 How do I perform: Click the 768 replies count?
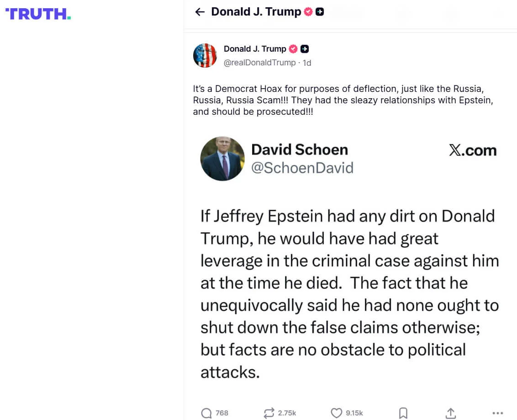(x=222, y=413)
